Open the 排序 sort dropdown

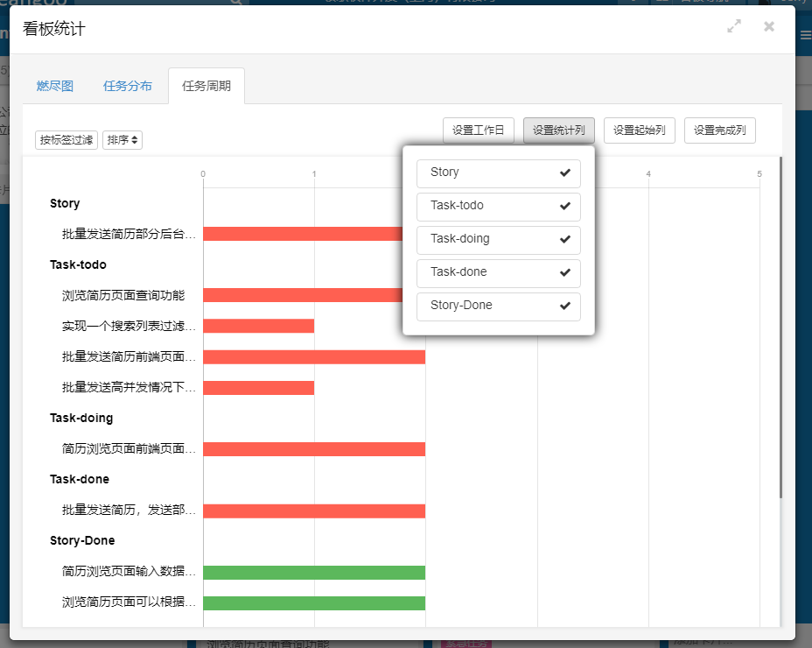click(122, 140)
